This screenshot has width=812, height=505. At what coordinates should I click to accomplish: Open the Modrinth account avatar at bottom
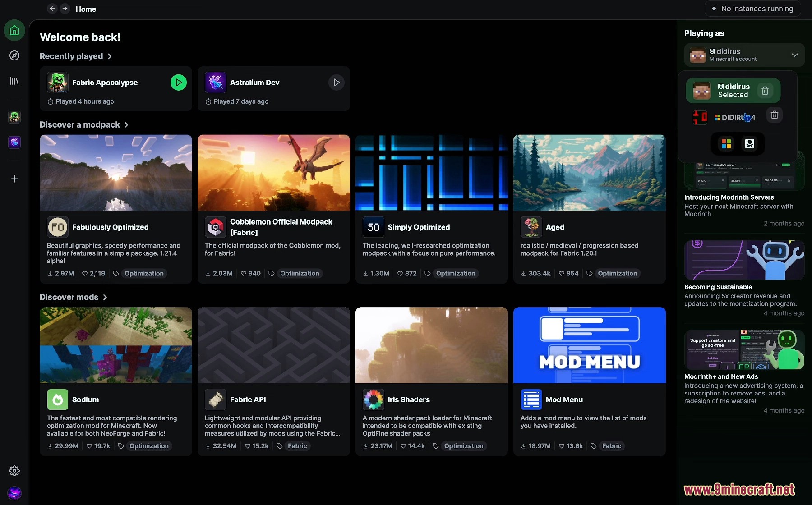point(14,493)
